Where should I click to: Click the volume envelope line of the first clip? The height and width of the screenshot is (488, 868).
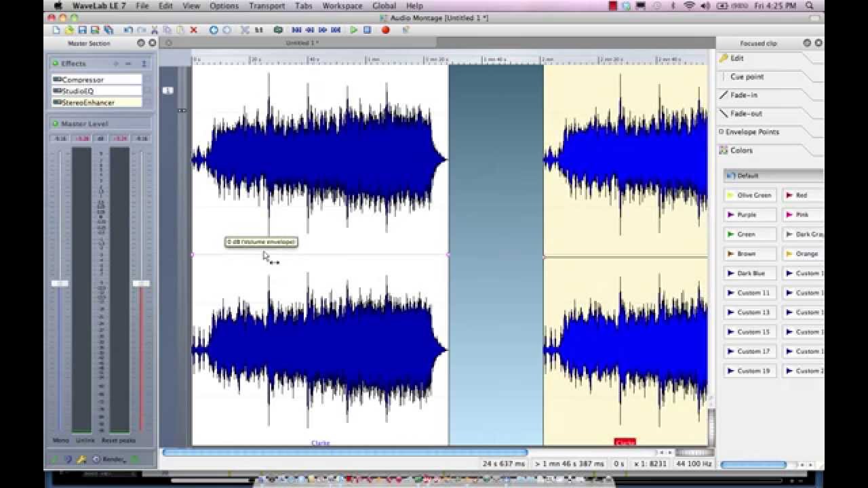pos(320,255)
